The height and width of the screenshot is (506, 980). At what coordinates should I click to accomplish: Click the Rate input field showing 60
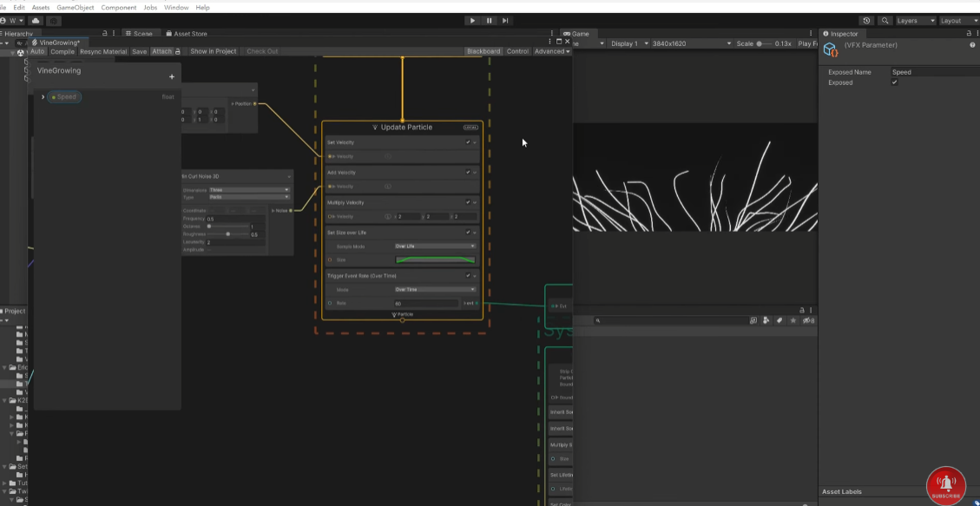[425, 303]
